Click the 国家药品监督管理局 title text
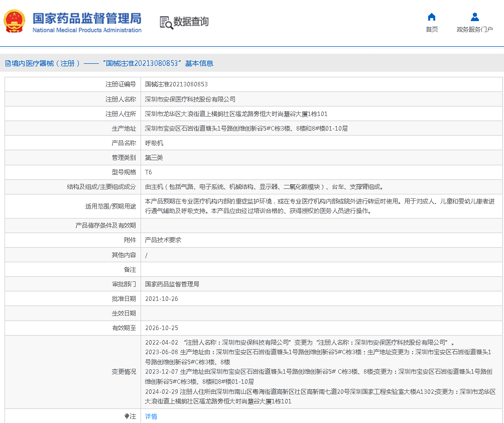 [87, 18]
